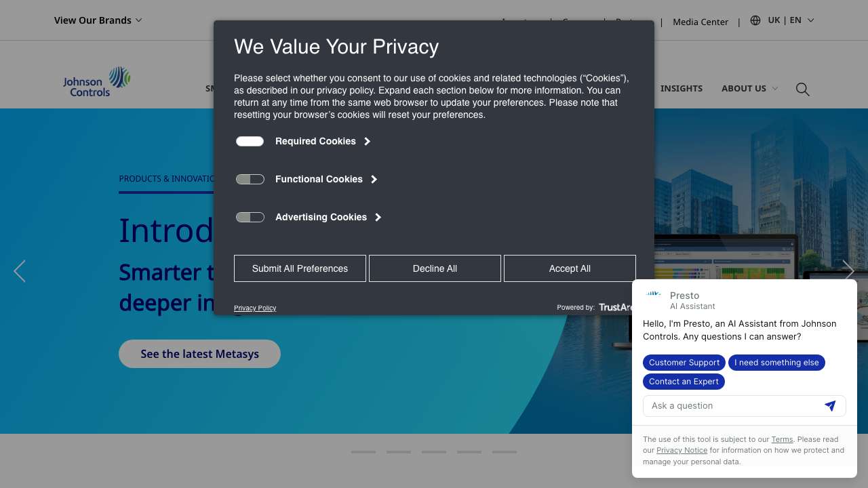Expand the Functional Cookies section chevron
The width and height of the screenshot is (868, 488).
pyautogui.click(x=374, y=179)
